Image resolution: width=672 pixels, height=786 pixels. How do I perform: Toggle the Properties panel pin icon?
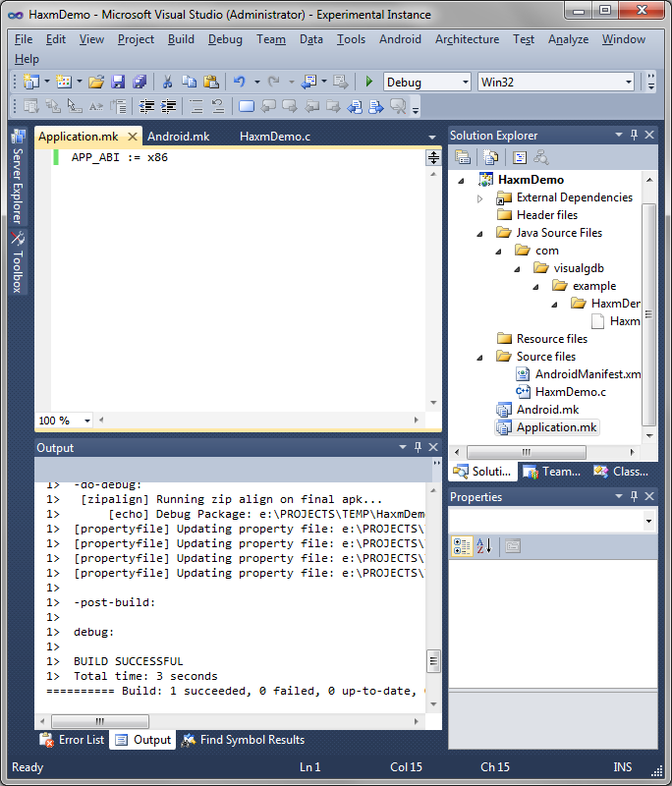634,496
